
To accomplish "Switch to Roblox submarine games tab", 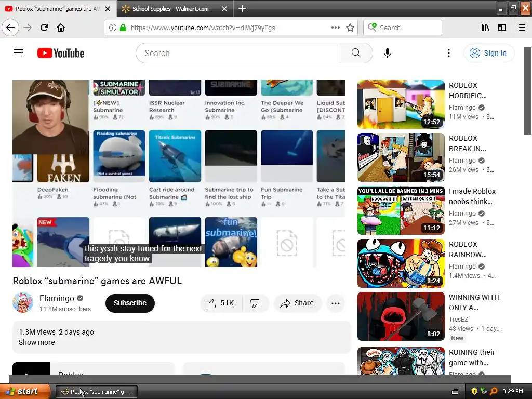I will [58, 9].
